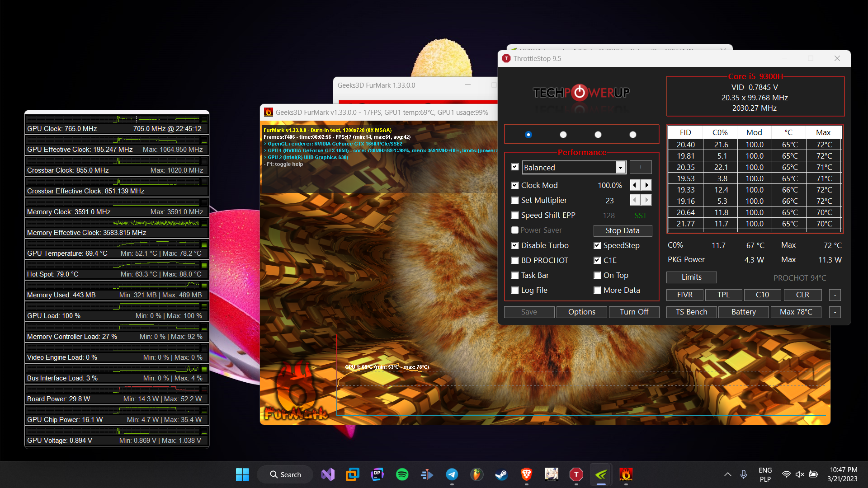Click the minus button beside CLR
Viewport: 868px width, 488px height.
pyautogui.click(x=835, y=295)
